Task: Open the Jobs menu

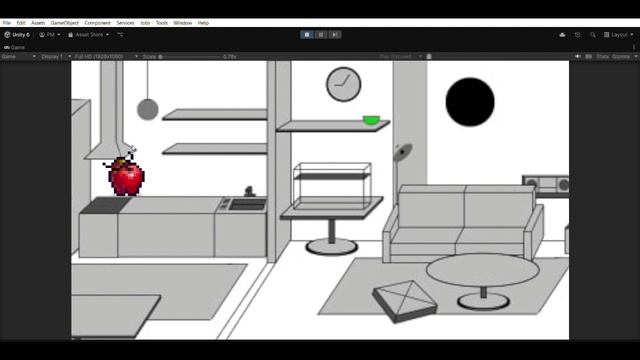Action: point(145,23)
